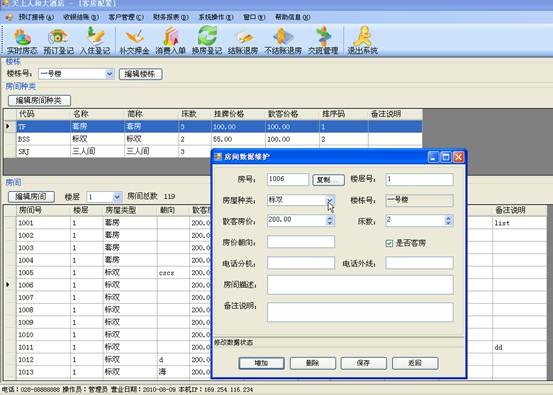Screen dimensions: 553x395
Task: Toggle the 是否客房 checkbox
Action: 389,243
